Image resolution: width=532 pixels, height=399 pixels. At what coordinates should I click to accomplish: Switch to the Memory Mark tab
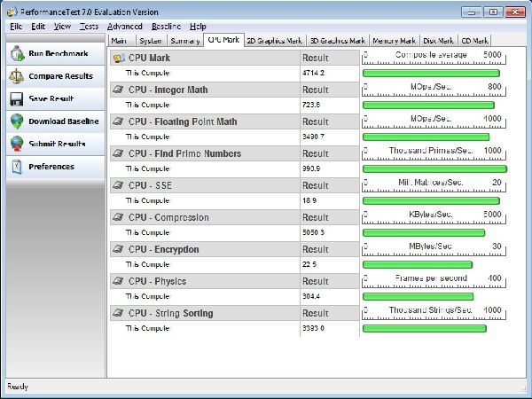394,40
